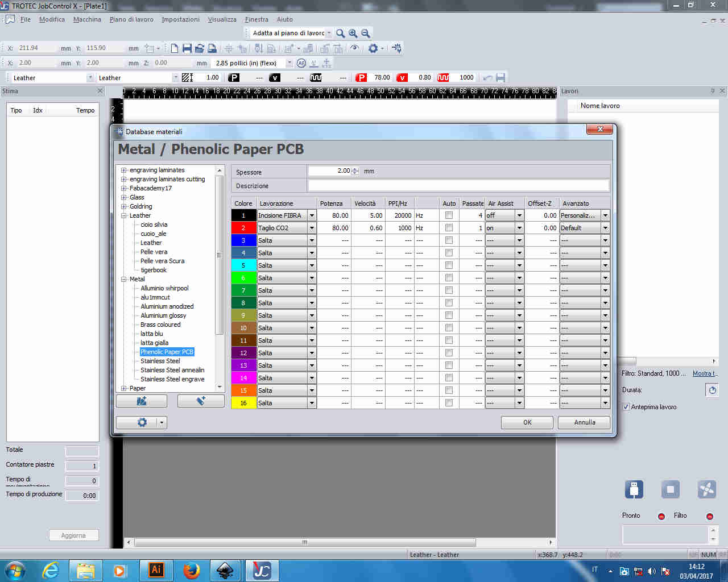This screenshot has height=582, width=728.
Task: Click the red P power icon in toolbar
Action: 361,78
